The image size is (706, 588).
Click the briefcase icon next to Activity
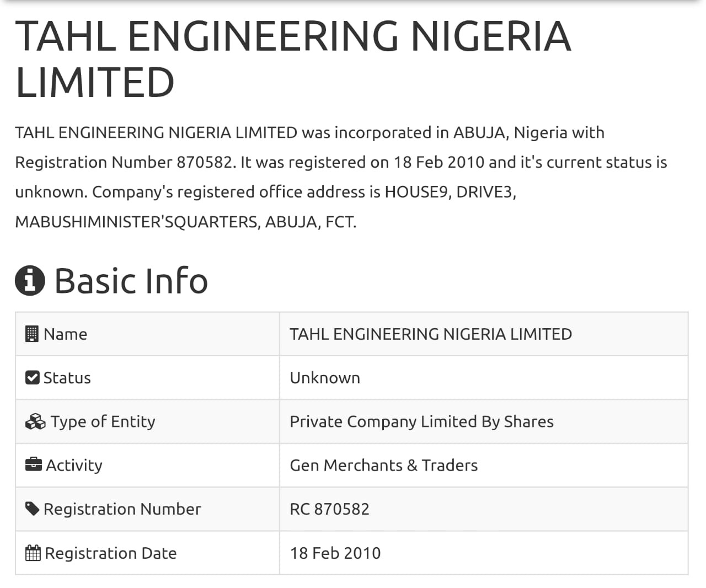pos(34,465)
